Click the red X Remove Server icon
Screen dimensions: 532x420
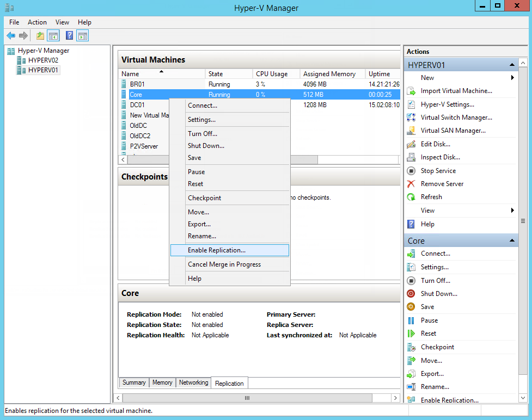(411, 184)
